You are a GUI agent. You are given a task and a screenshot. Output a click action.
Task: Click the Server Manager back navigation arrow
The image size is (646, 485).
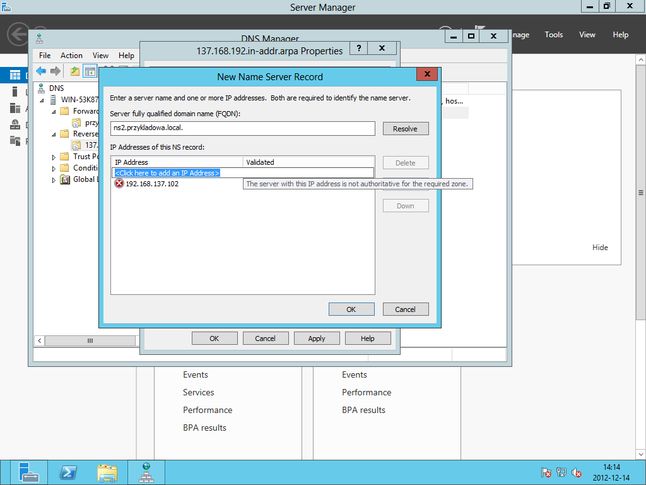coord(18,34)
